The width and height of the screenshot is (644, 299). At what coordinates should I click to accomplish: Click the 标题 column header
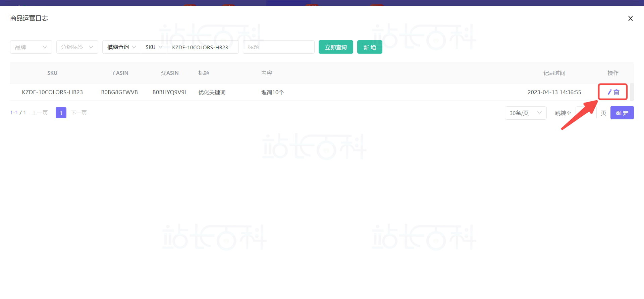(204, 73)
